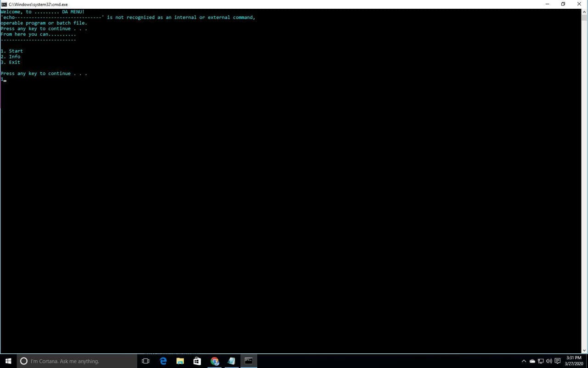Expand the hidden system tray icons chevron
Screen dimensions: 588x368
[x=524, y=361]
